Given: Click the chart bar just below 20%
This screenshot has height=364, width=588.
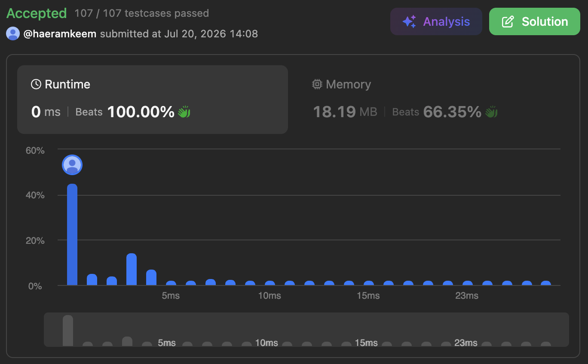Looking at the screenshot, I should tap(132, 269).
